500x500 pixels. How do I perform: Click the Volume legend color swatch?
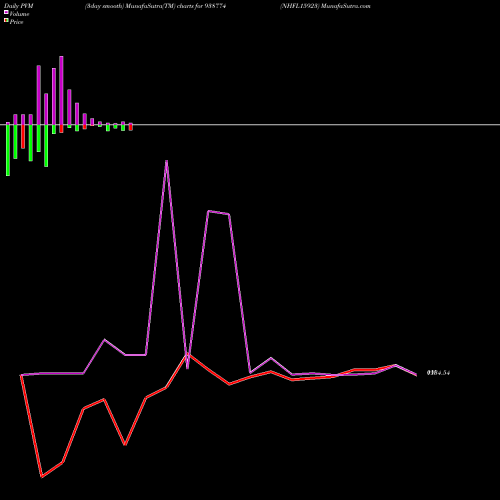pyautogui.click(x=6, y=12)
